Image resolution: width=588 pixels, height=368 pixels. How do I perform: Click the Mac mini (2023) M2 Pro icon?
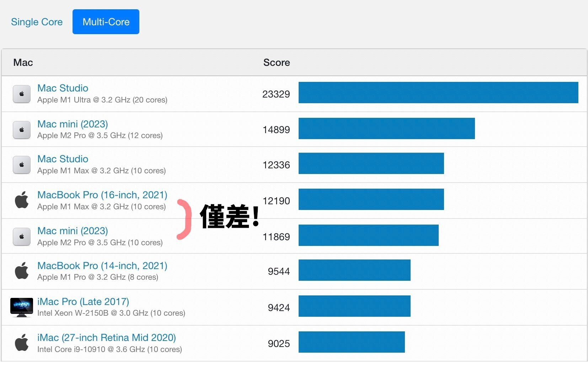[21, 129]
